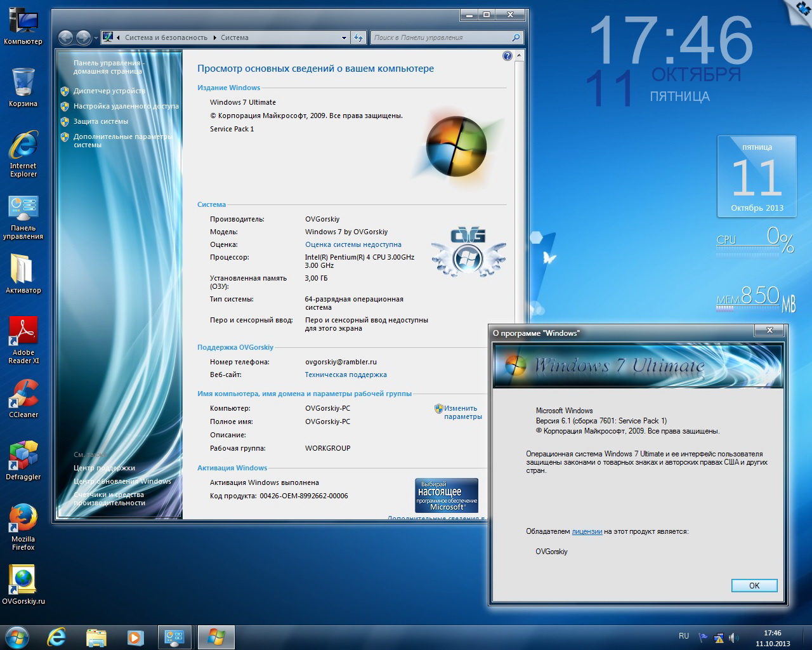Click OK in About Windows dialog

(754, 585)
